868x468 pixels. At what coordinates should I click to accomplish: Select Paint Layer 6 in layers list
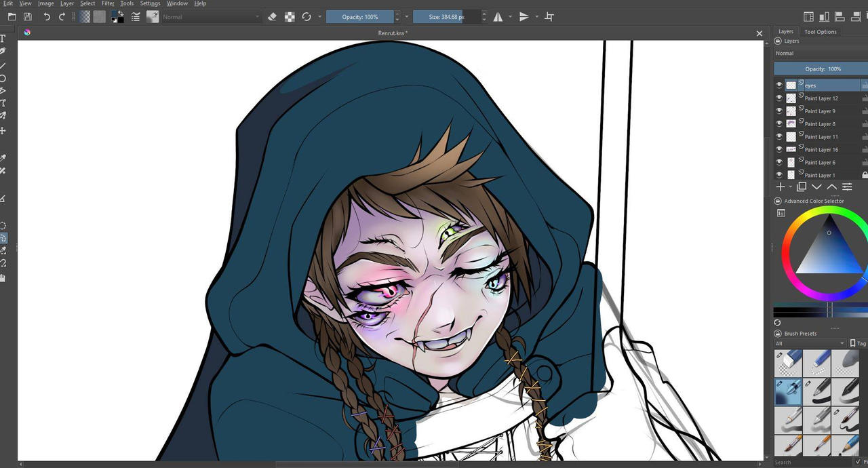821,162
